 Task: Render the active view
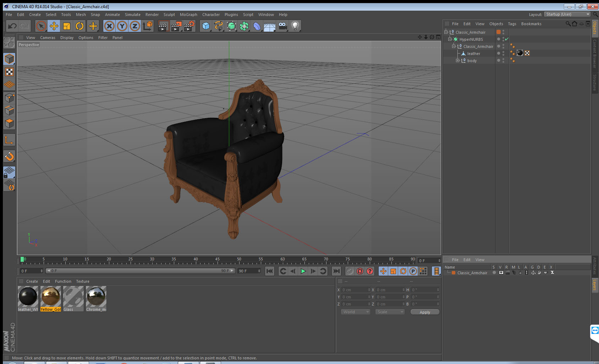click(163, 26)
